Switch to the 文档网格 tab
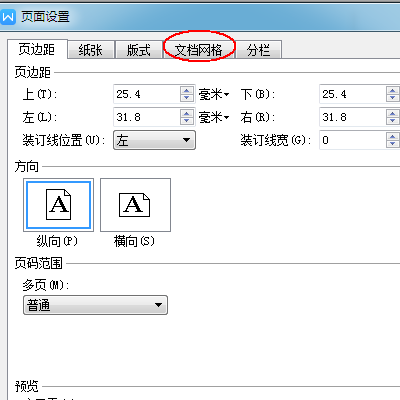 [x=199, y=50]
